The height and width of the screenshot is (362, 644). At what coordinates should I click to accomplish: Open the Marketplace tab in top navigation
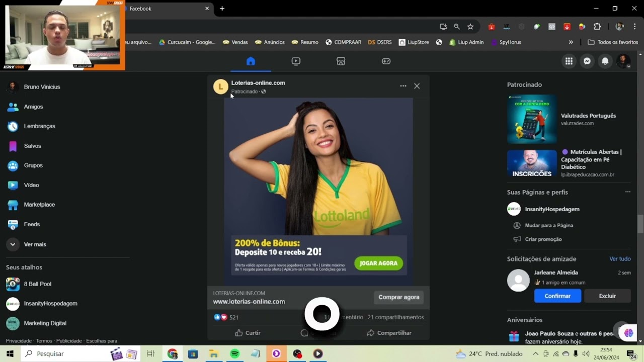pos(341,61)
